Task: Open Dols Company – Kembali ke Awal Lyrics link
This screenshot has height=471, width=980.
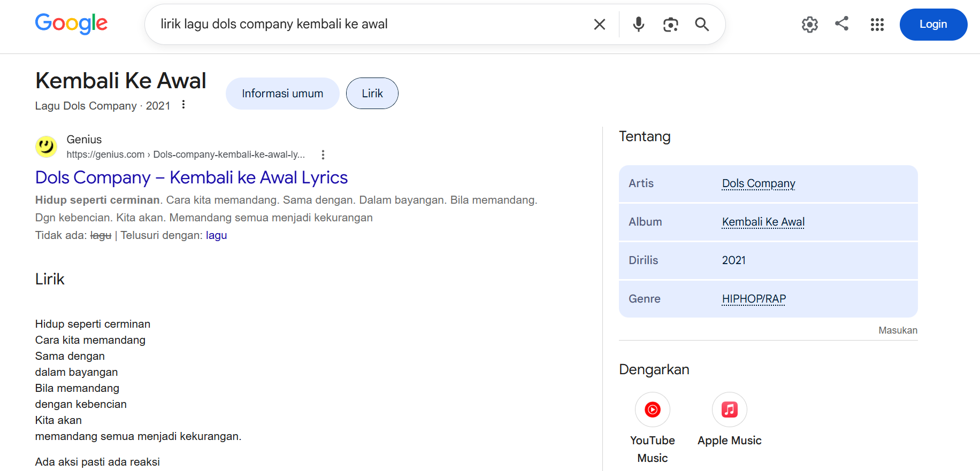Action: [192, 177]
